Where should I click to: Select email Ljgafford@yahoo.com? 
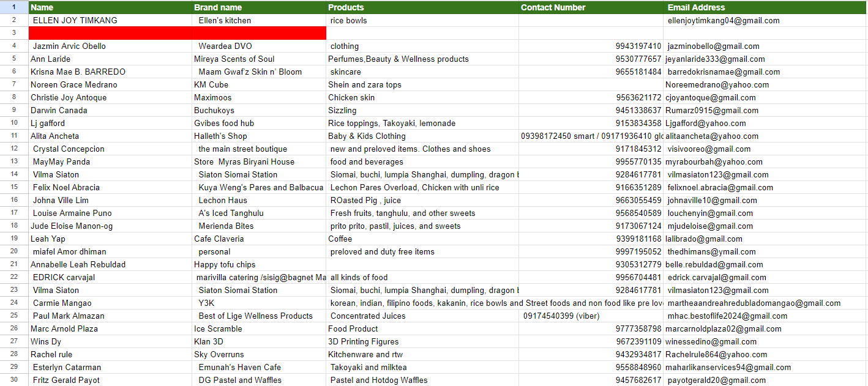(766, 123)
